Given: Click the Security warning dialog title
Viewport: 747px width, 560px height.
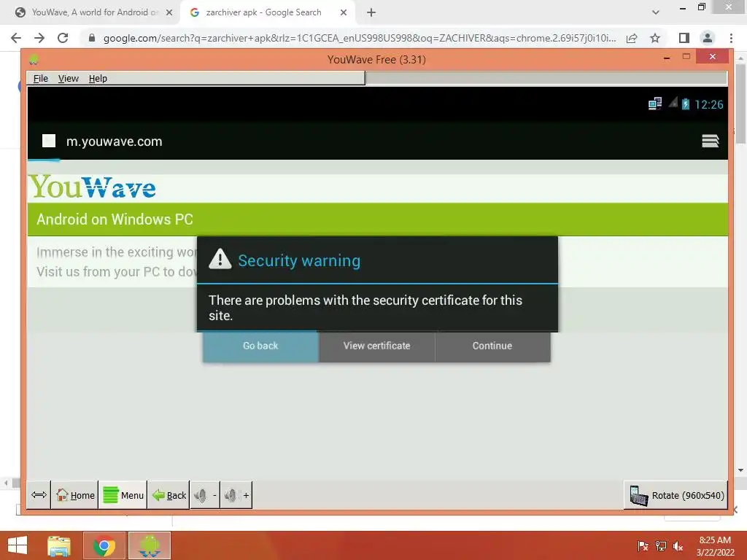Looking at the screenshot, I should coord(299,260).
